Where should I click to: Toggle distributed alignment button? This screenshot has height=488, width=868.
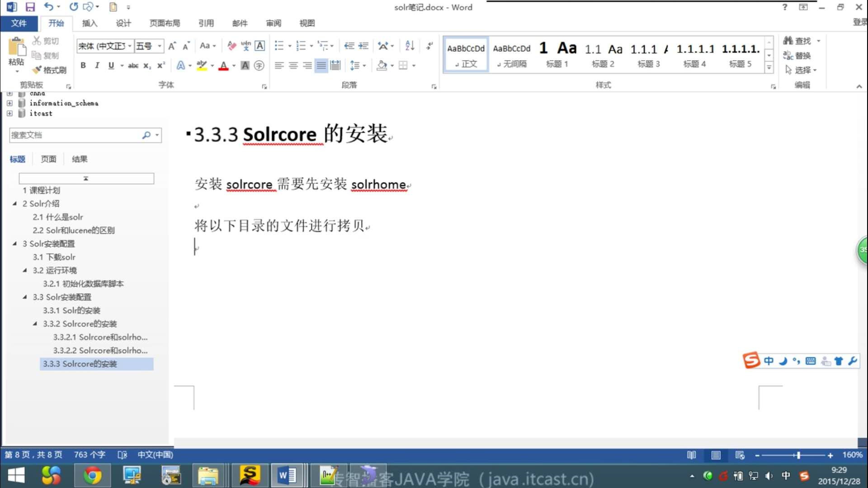tap(335, 66)
